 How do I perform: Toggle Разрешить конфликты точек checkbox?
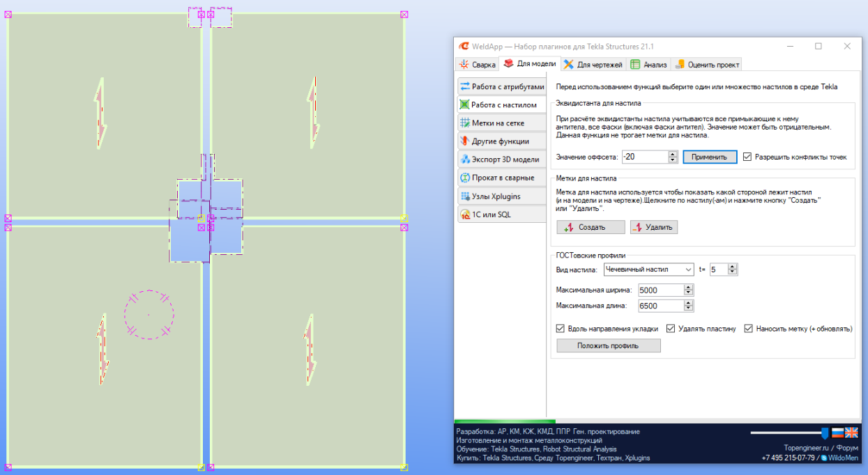click(747, 157)
